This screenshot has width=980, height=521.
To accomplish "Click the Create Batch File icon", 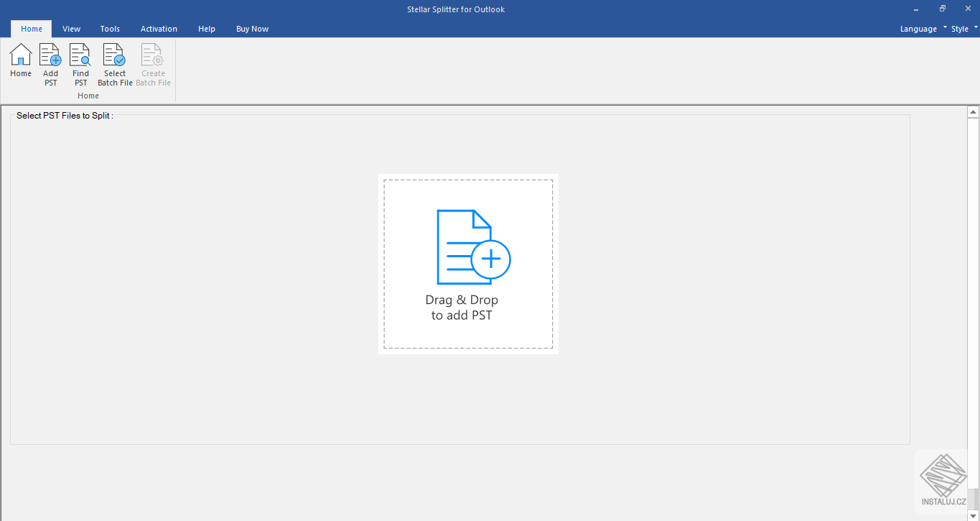I will (153, 65).
